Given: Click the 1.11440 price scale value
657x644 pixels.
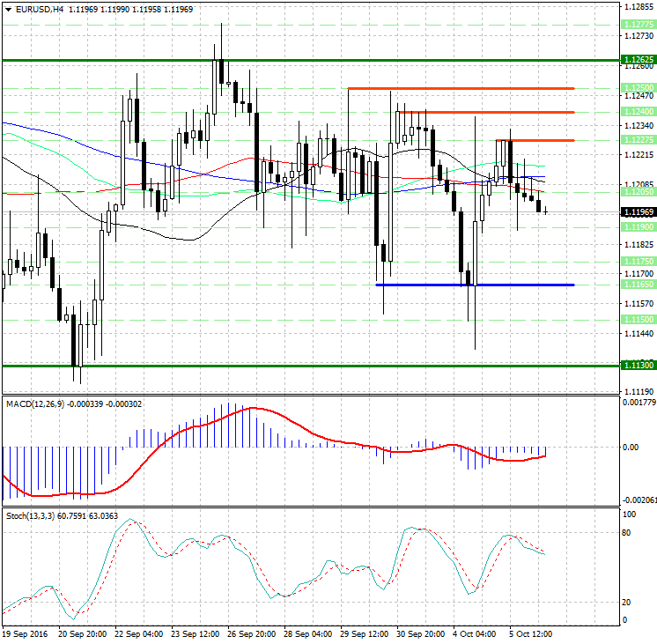Looking at the screenshot, I should click(x=639, y=334).
